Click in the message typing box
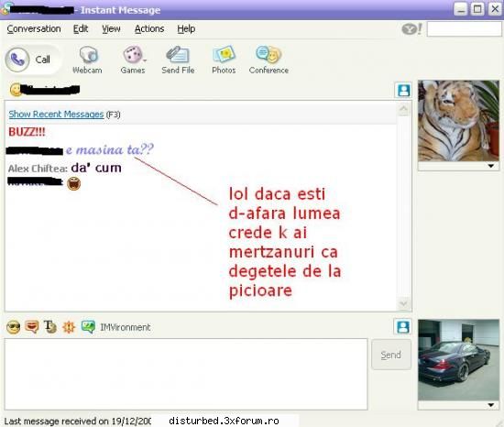Image resolution: width=504 pixels, height=427 pixels. coord(186,374)
